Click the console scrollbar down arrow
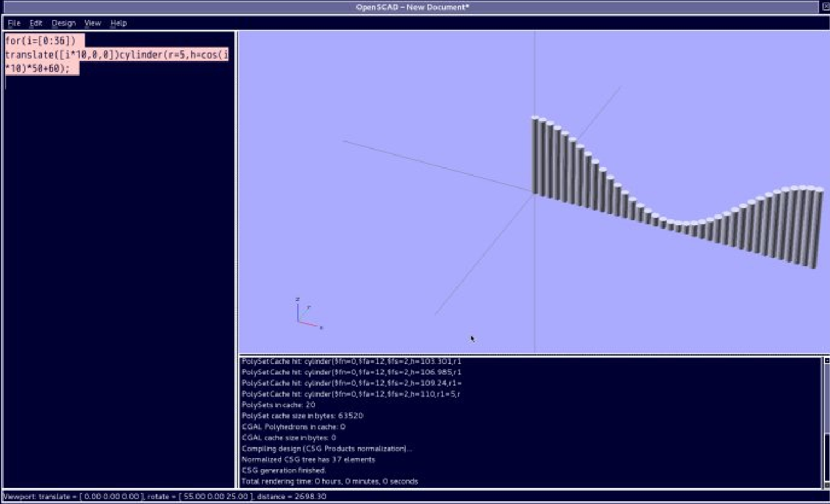Screen dimensions: 830x504 tap(826, 485)
